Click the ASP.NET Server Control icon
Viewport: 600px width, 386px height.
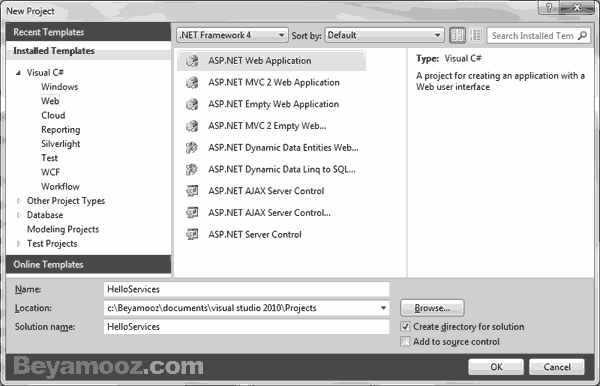point(192,234)
